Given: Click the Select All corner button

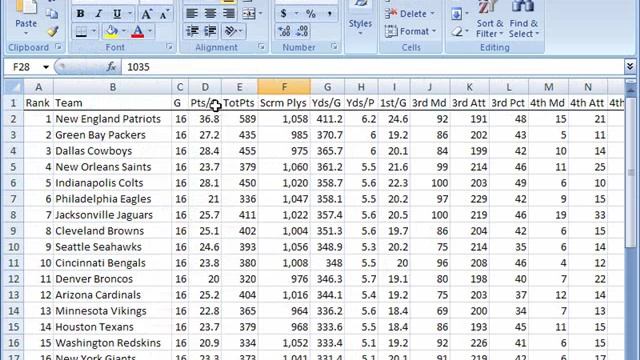Looking at the screenshot, I should pos(13,87).
